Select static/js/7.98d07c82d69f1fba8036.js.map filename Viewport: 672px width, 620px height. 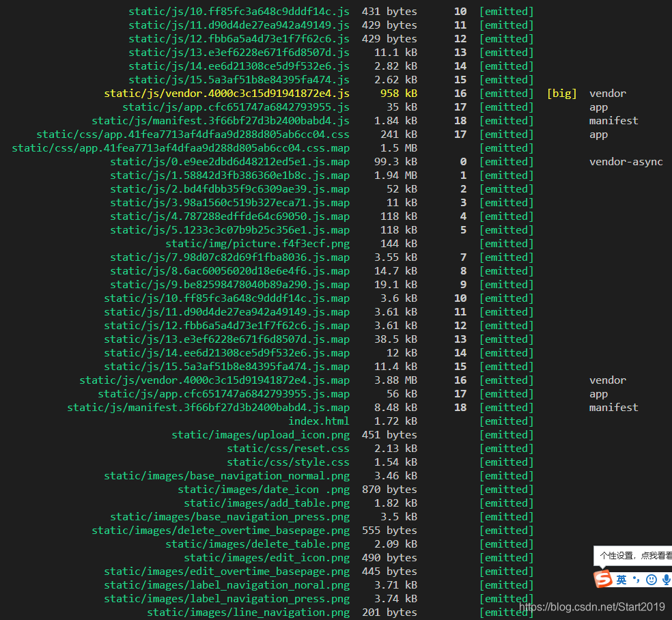[229, 257]
